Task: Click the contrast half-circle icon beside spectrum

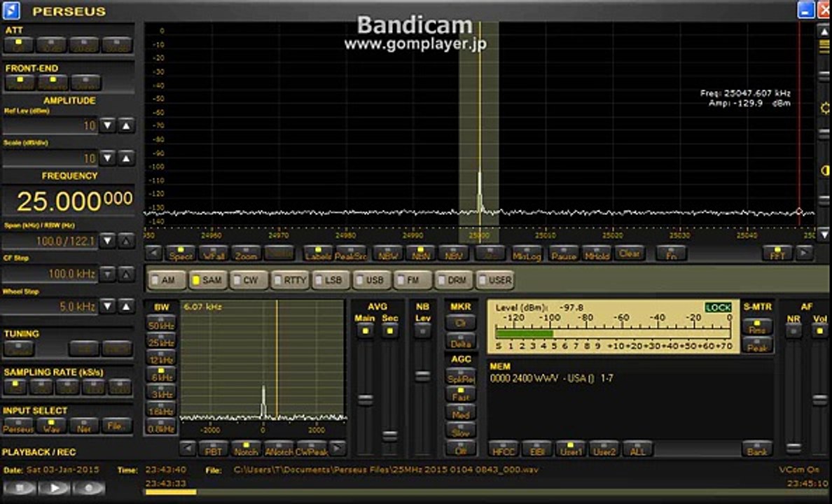Action: pos(824,170)
